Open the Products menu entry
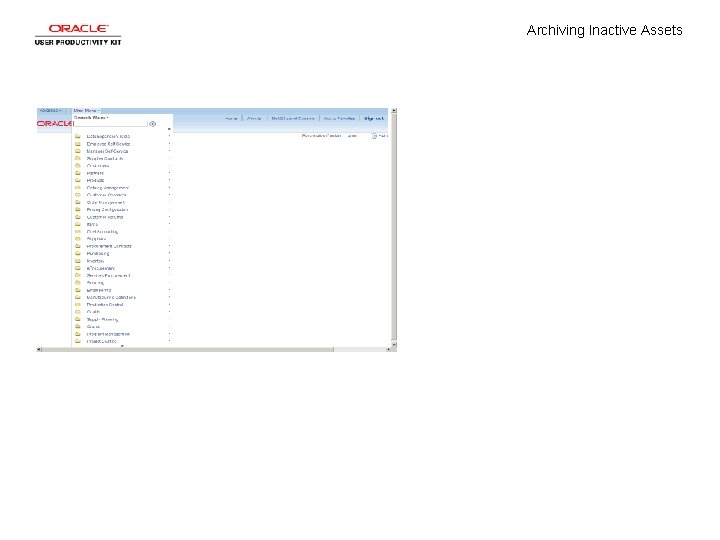 pyautogui.click(x=96, y=180)
